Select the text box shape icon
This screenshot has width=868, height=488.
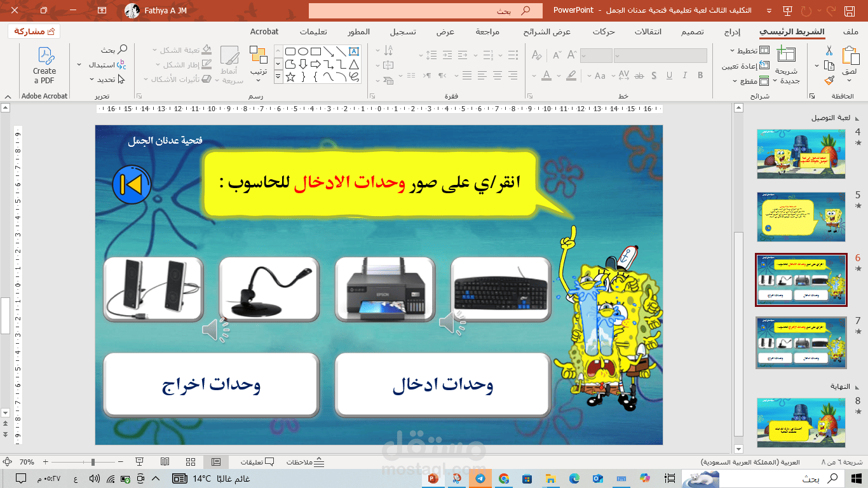pos(355,51)
